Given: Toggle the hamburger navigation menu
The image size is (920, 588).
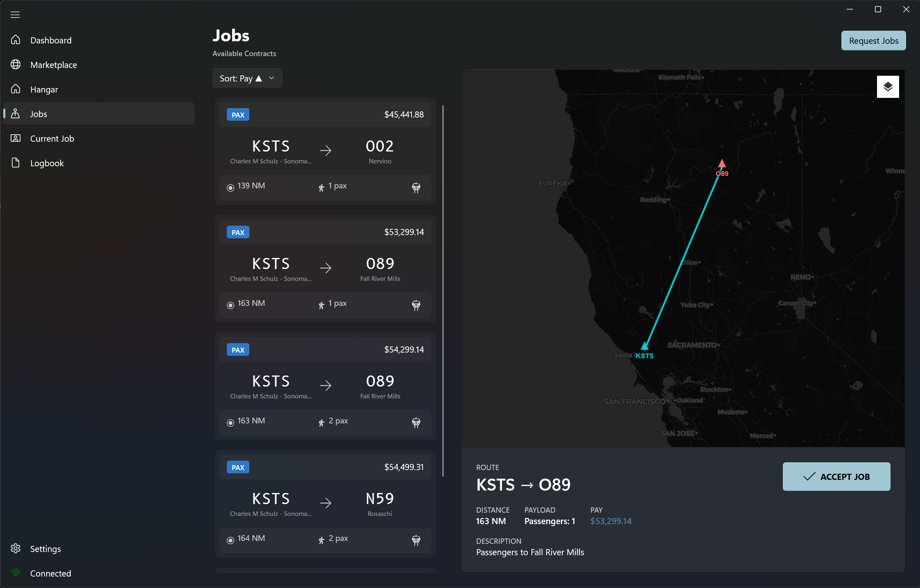Looking at the screenshot, I should 15,15.
